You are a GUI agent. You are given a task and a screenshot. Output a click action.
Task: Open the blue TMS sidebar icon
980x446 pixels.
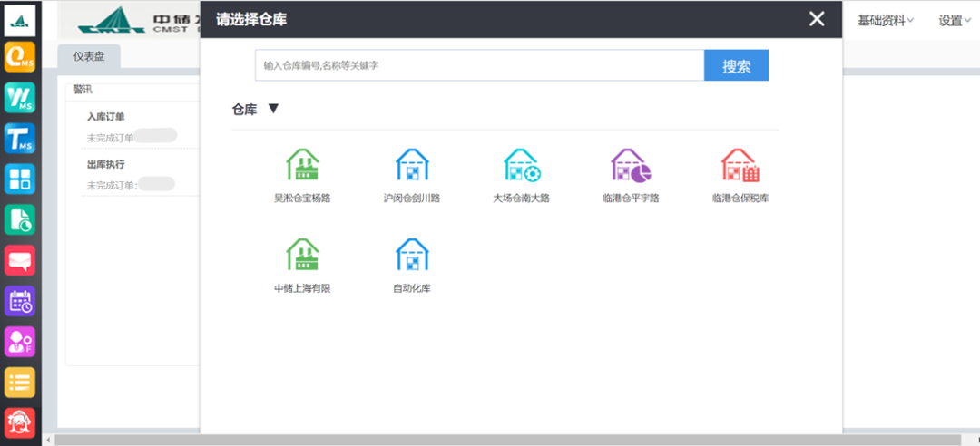pos(20,138)
